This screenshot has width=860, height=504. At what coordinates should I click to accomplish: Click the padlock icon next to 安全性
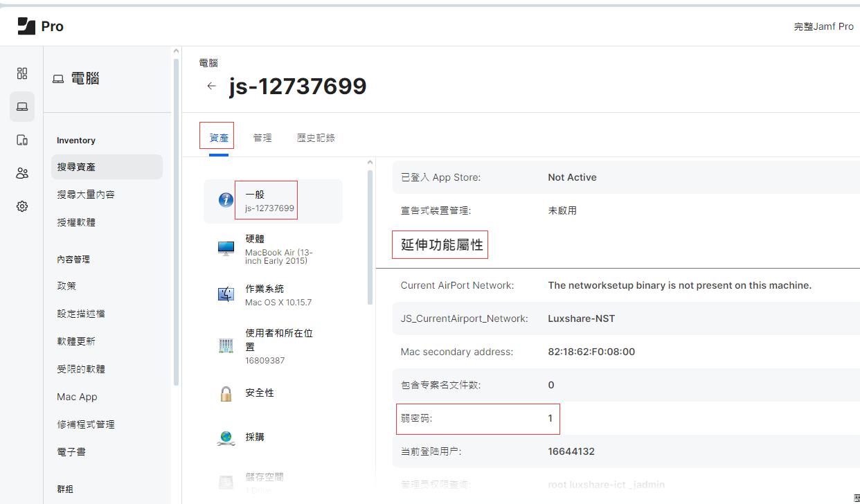click(x=226, y=393)
